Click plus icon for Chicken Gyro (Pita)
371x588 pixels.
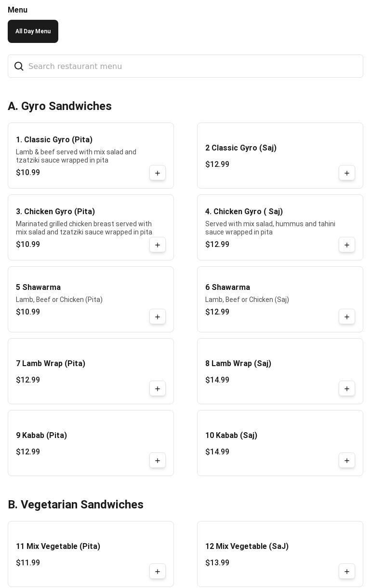tap(158, 245)
